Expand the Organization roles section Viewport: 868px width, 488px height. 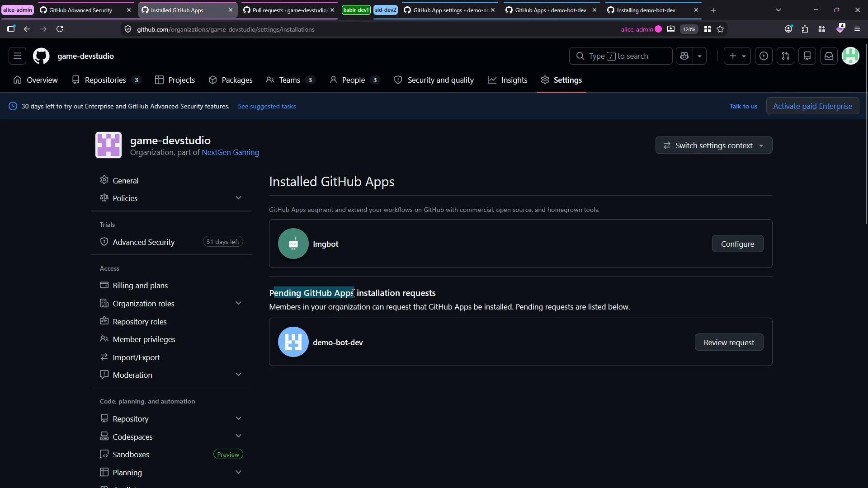[x=171, y=304]
